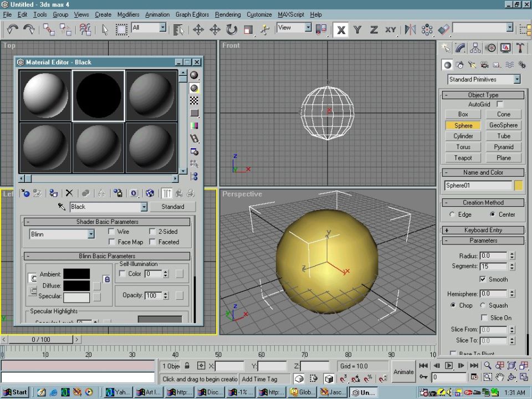Expand the Keyboard Entry rollout
This screenshot has width=532, height=399.
click(x=483, y=230)
